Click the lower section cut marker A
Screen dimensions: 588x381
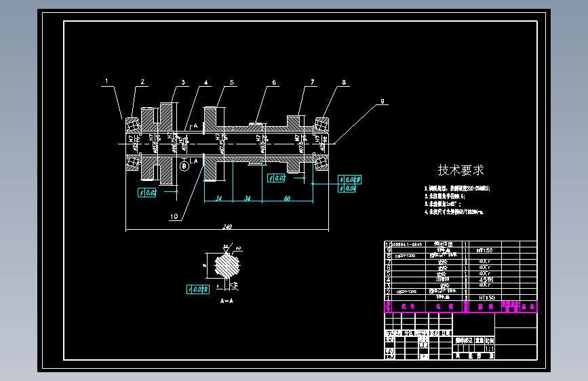195,161
